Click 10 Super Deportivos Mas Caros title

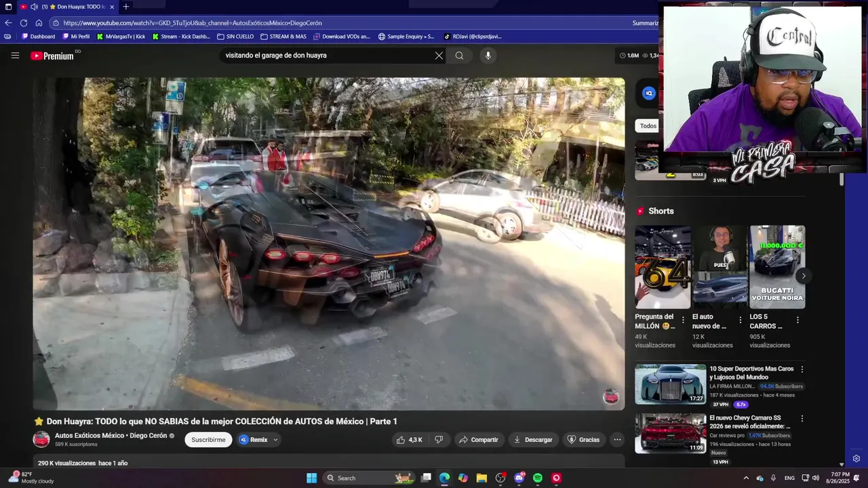click(x=751, y=373)
